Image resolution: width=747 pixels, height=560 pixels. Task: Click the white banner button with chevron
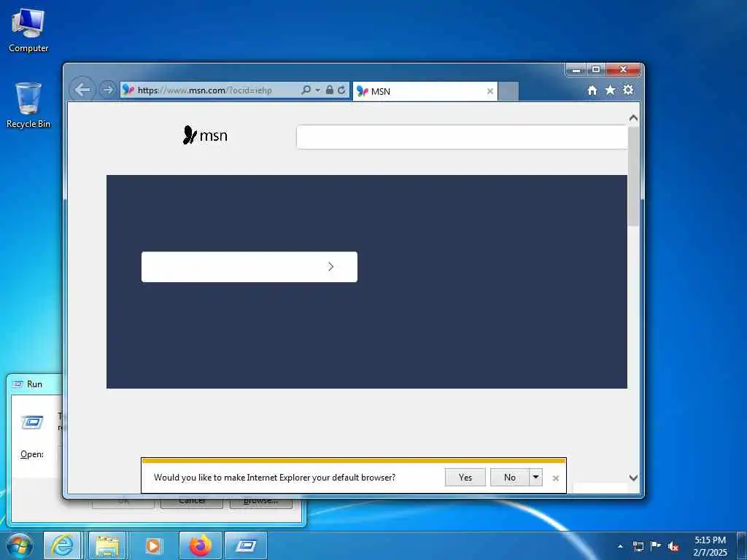(249, 267)
